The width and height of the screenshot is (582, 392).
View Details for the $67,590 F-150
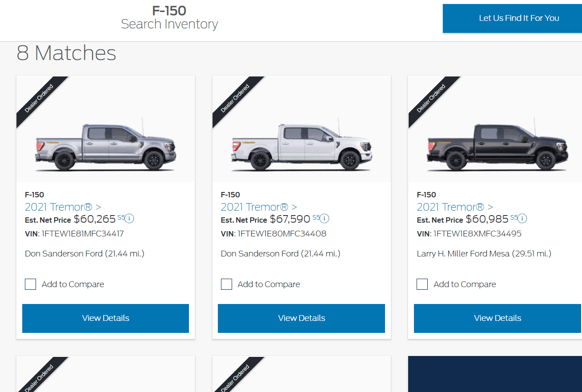click(x=301, y=318)
